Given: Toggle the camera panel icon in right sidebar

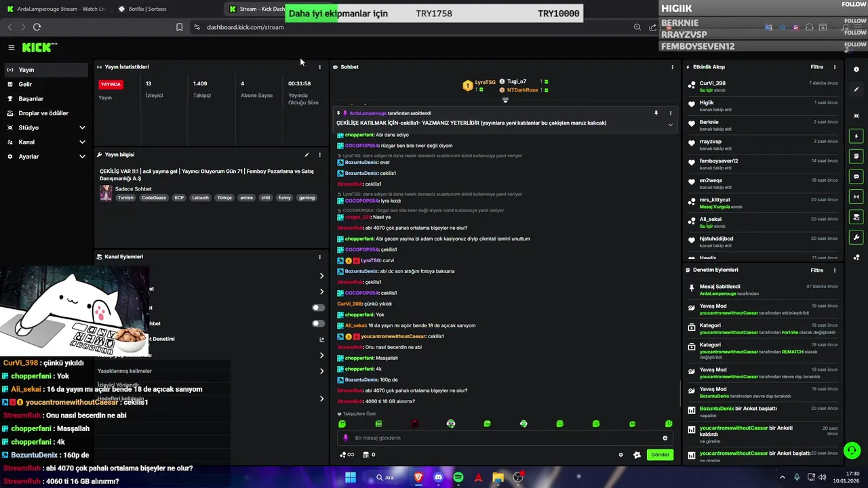Looking at the screenshot, I should coord(856,217).
